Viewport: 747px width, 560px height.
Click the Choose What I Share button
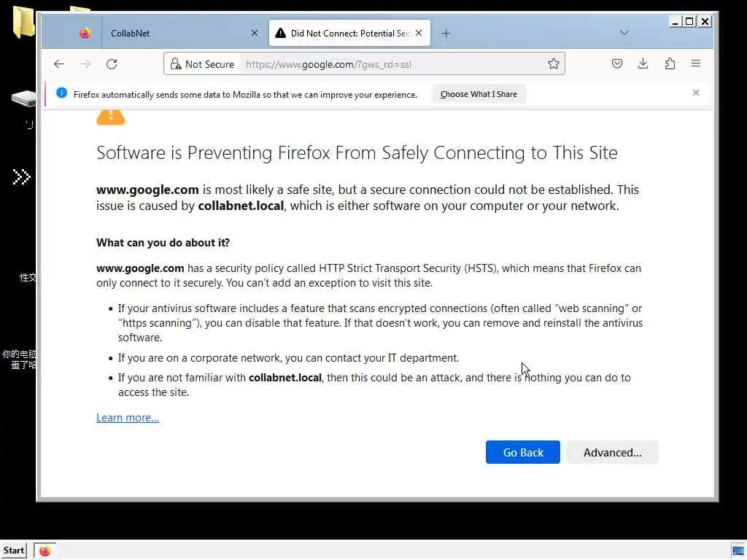tap(479, 94)
